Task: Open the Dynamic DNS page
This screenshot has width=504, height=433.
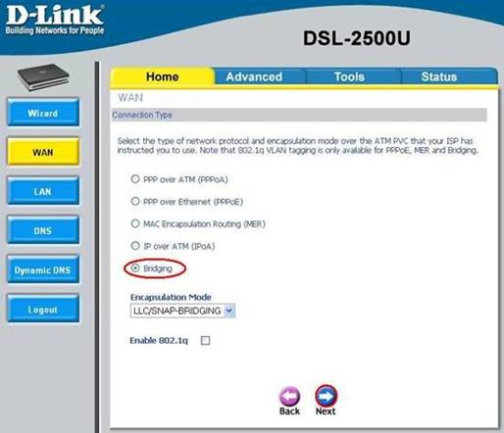Action: click(43, 269)
